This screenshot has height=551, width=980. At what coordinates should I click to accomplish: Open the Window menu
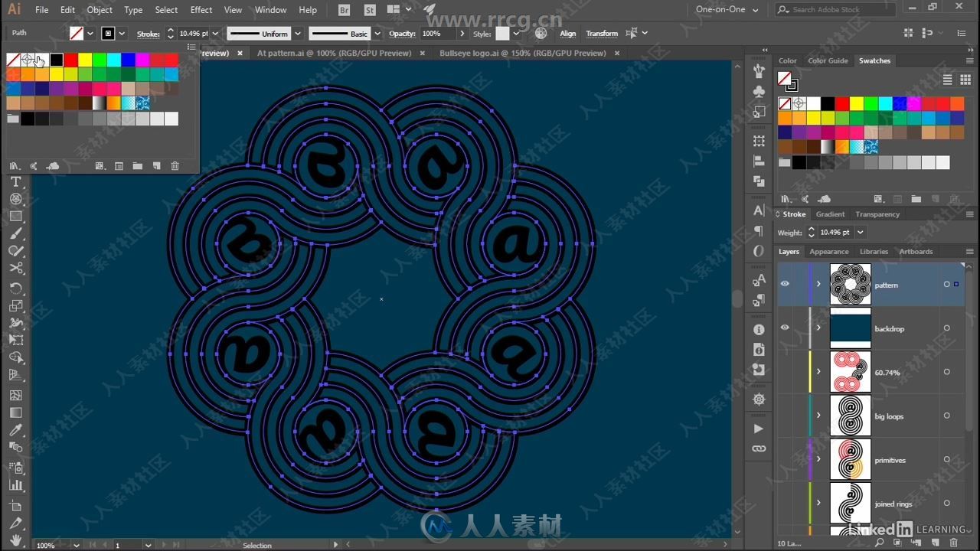270,10
